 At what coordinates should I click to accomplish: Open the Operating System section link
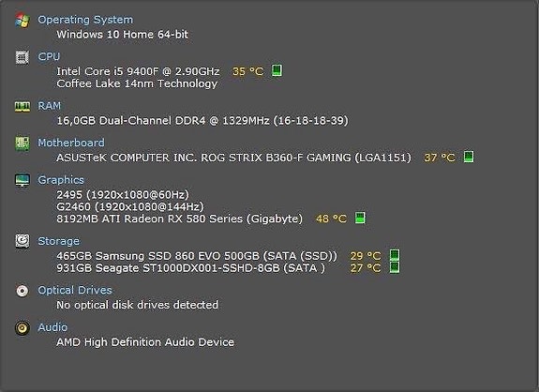tap(85, 20)
